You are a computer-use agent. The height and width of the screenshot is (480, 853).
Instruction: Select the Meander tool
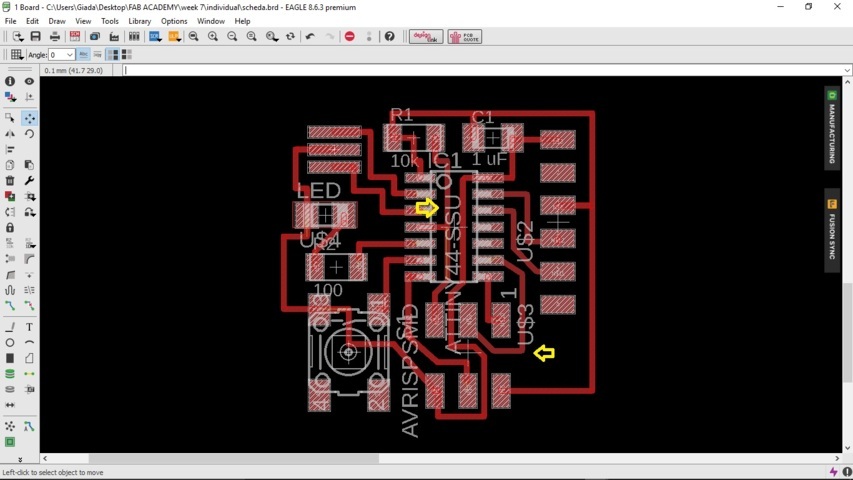(x=10, y=290)
